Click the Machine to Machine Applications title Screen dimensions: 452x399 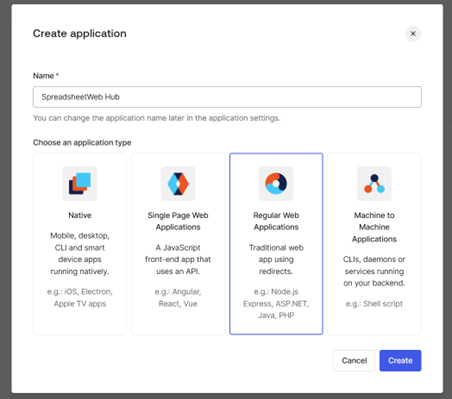pyautogui.click(x=374, y=227)
